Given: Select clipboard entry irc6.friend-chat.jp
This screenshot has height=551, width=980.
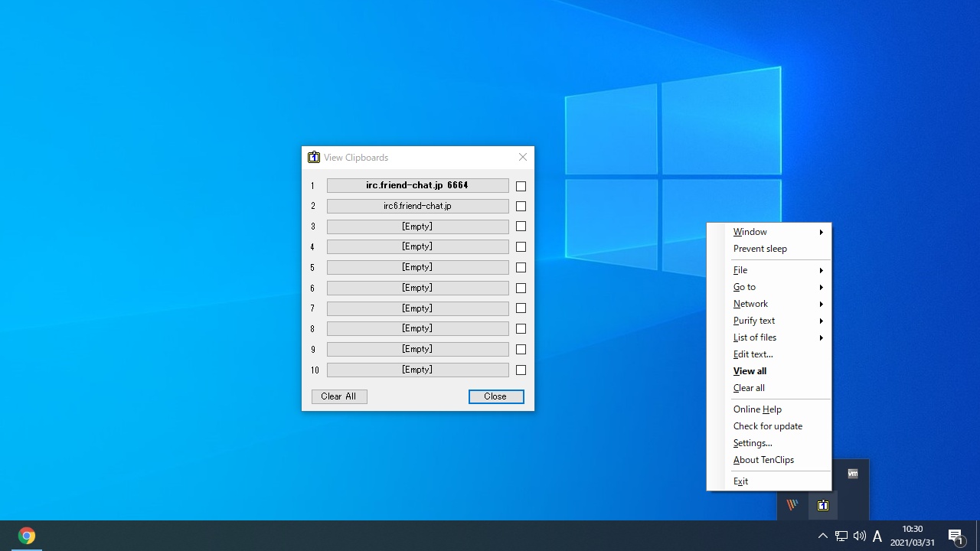Looking at the screenshot, I should tap(417, 206).
